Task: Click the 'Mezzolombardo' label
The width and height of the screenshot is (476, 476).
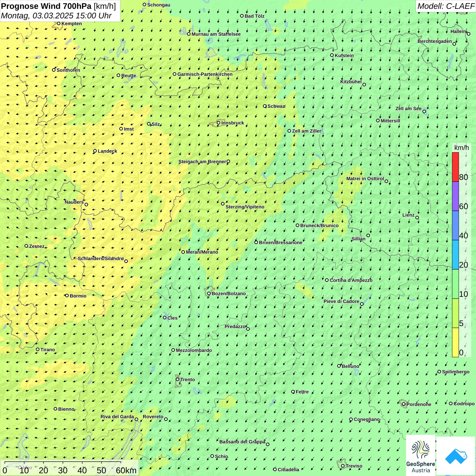Action: tap(194, 350)
